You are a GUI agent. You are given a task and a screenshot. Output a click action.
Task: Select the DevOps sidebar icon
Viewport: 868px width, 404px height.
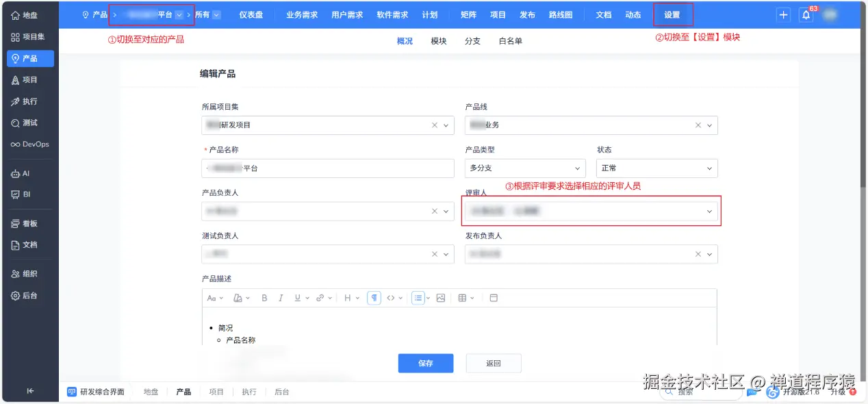tap(30, 144)
